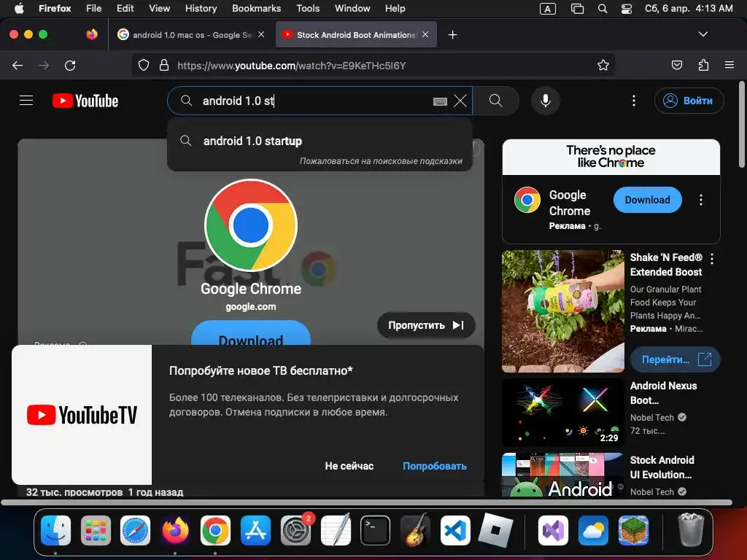The width and height of the screenshot is (747, 560).
Task: Click Download in the sidebar Chrome ad
Action: pyautogui.click(x=648, y=200)
